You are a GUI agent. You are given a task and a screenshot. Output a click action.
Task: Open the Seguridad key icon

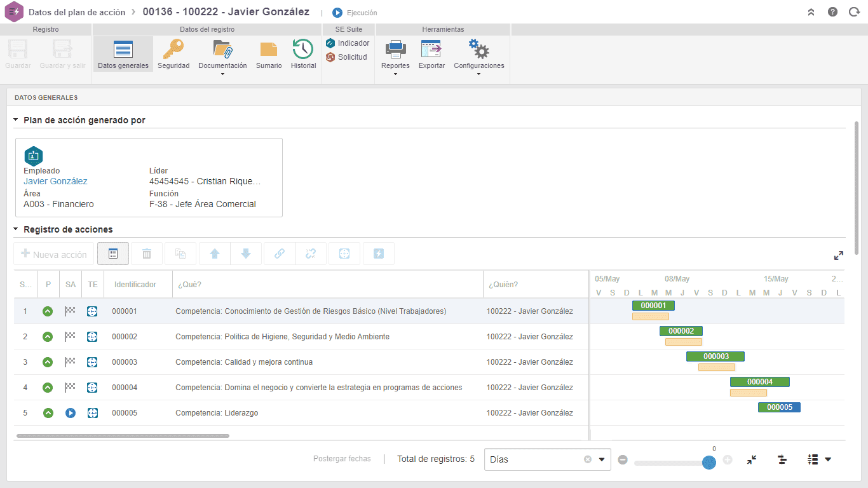pyautogui.click(x=173, y=54)
